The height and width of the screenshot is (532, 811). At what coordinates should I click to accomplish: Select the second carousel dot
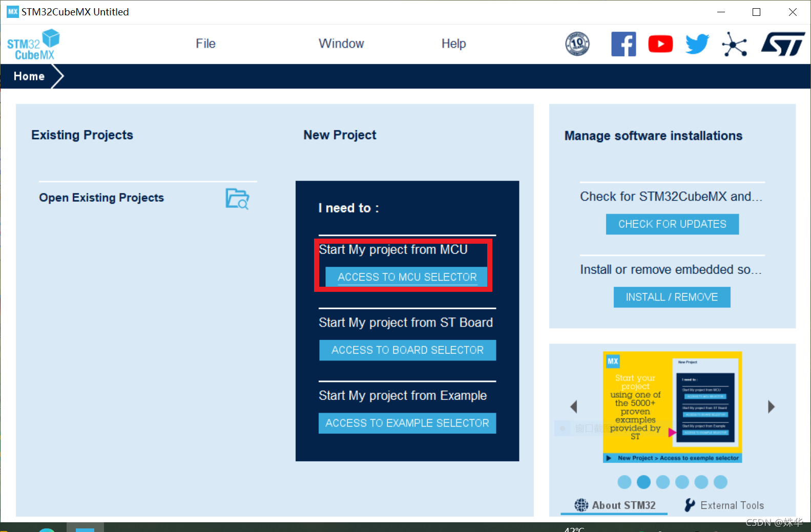coord(643,482)
